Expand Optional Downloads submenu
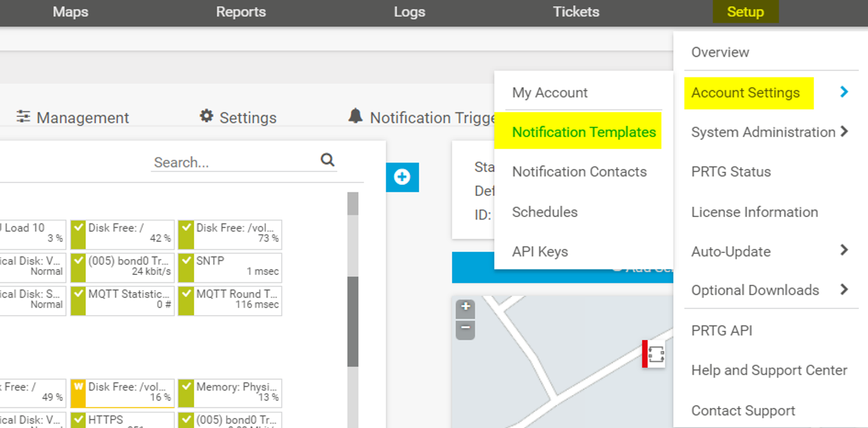The height and width of the screenshot is (428, 868). pyautogui.click(x=844, y=290)
